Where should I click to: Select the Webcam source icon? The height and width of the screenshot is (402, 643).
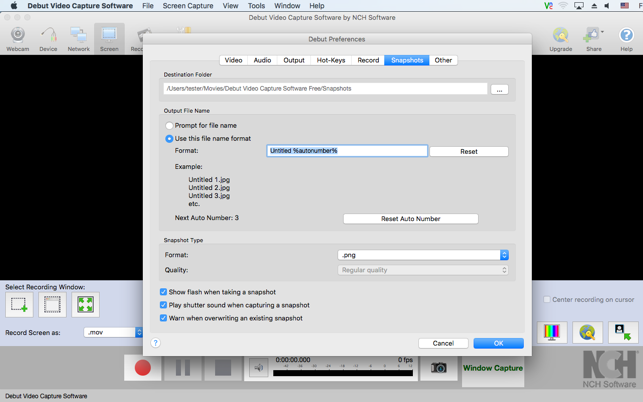point(18,37)
